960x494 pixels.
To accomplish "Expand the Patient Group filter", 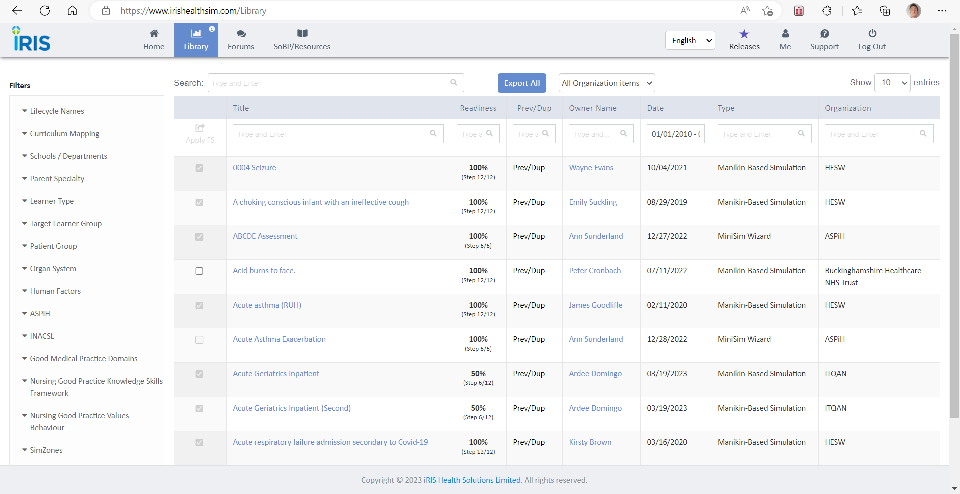I will [49, 246].
